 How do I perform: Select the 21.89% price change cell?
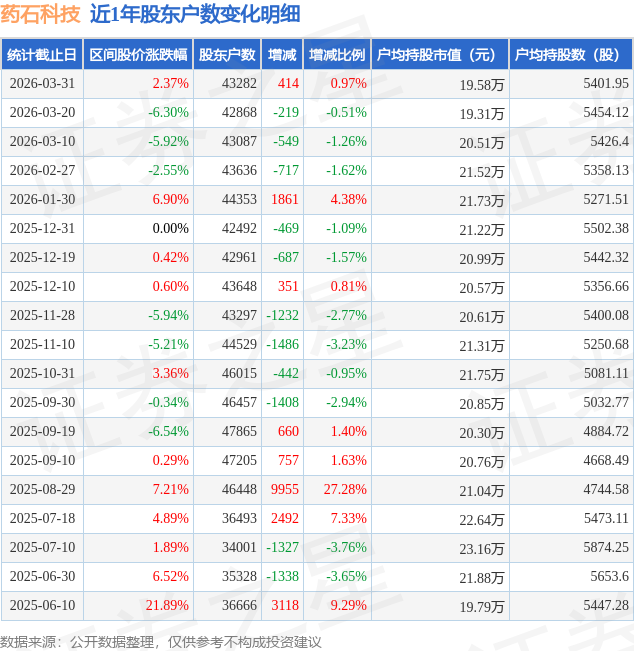[x=166, y=606]
